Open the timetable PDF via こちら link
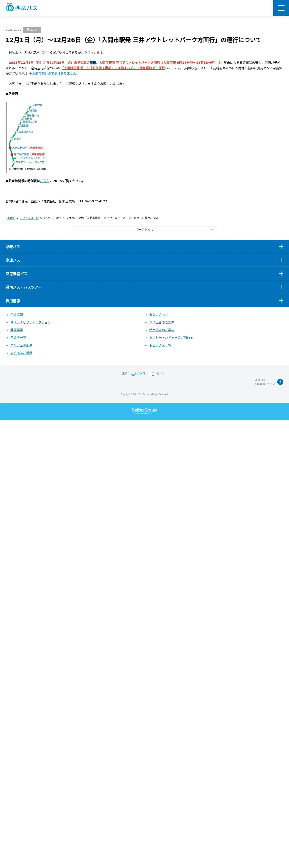289x868 pixels. 45,181
